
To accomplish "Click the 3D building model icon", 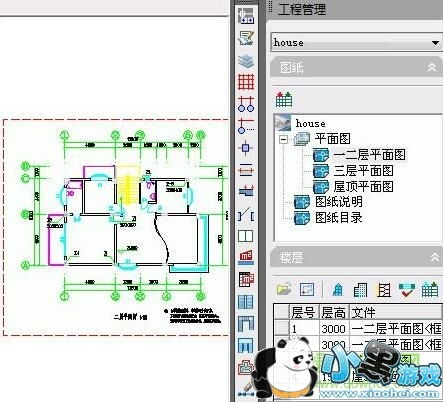I will pyautogui.click(x=338, y=289).
